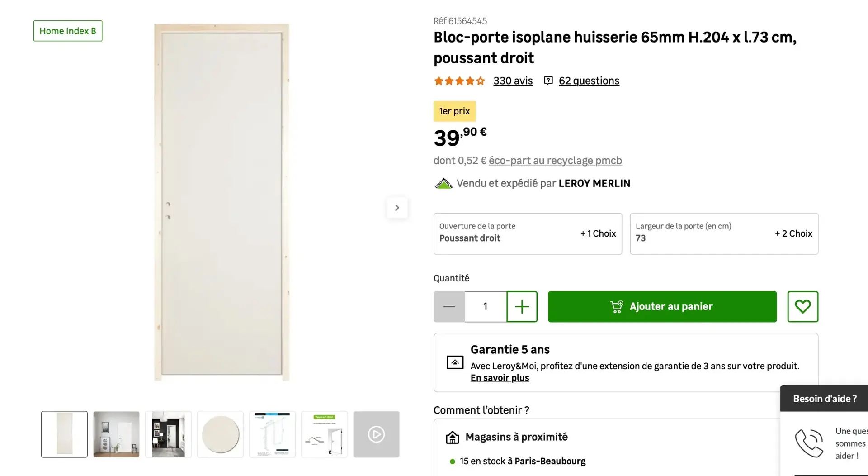Open the Ouverture de la porte selector
Viewport: 868px width, 476px height.
pos(528,233)
